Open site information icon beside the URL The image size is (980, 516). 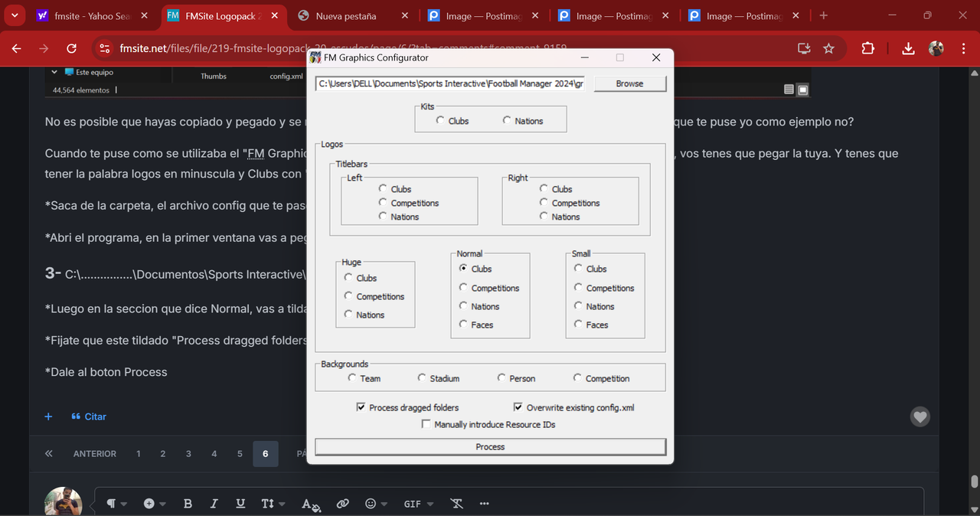[x=105, y=48]
